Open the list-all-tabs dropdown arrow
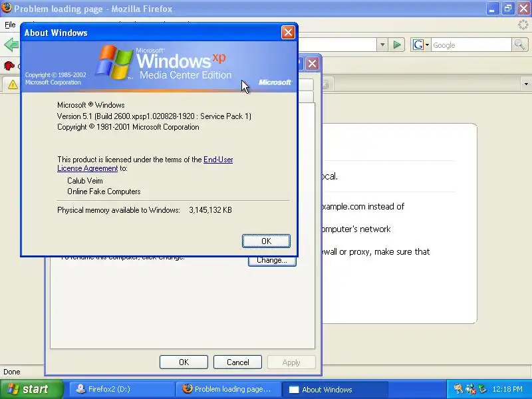This screenshot has width=532, height=399. [x=526, y=84]
